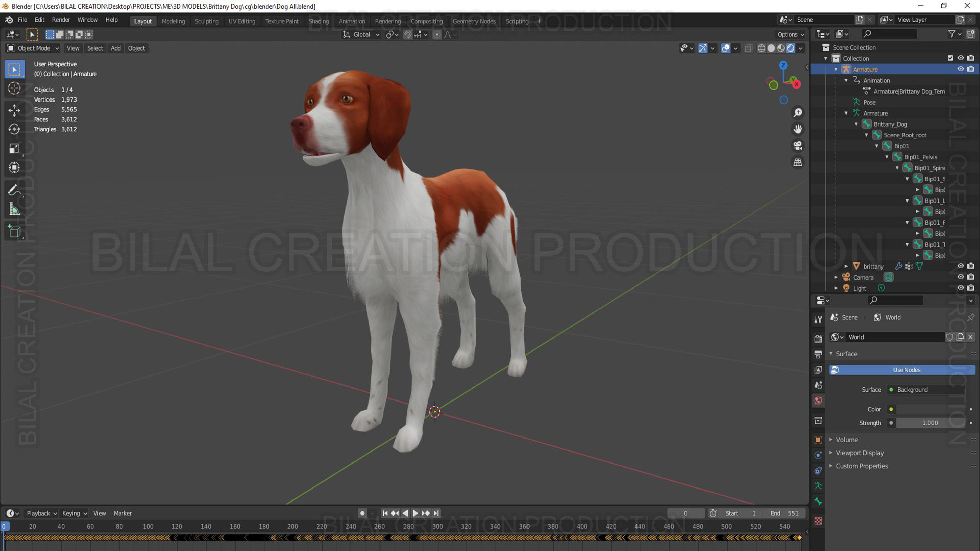The height and width of the screenshot is (551, 980).
Task: Jump to the first frame
Action: coord(385,513)
